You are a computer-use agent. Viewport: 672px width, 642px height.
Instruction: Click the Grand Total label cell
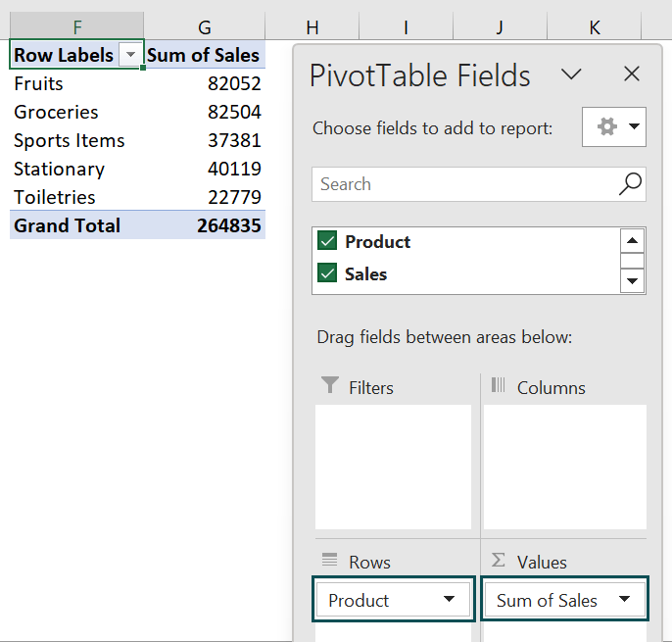pyautogui.click(x=76, y=225)
